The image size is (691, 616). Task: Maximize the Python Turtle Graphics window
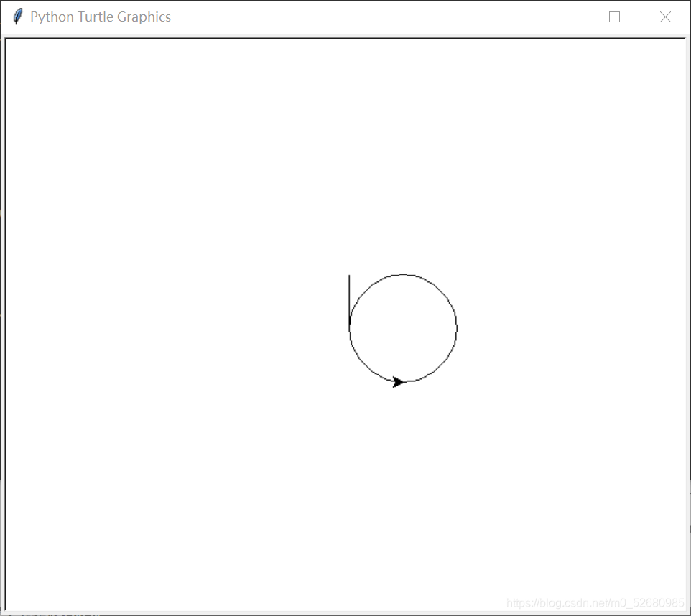614,17
